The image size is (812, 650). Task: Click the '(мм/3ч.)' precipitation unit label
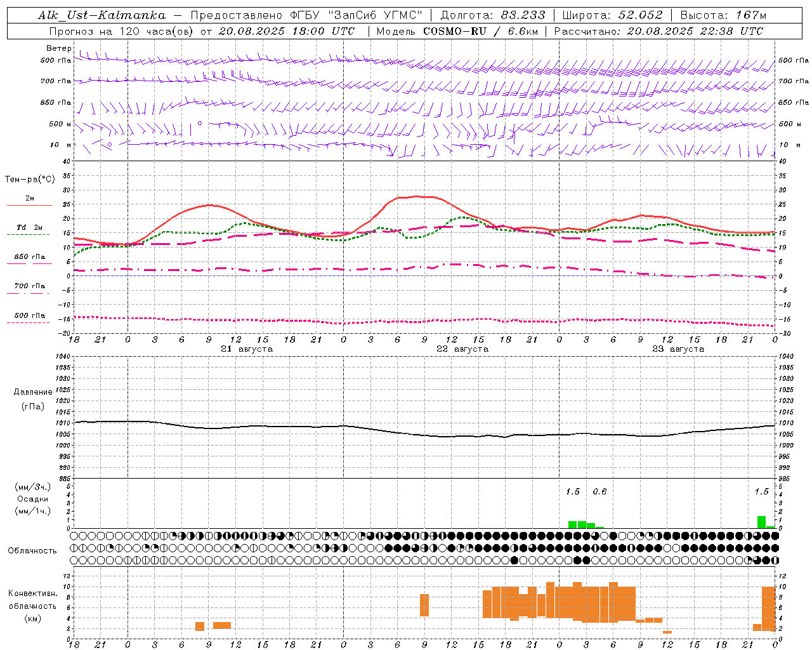click(33, 487)
